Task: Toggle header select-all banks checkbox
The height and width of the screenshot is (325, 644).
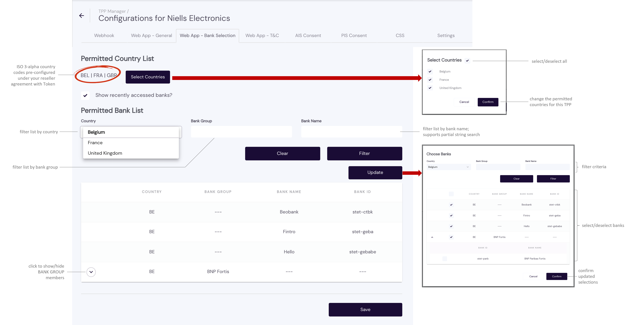Action: (x=451, y=194)
